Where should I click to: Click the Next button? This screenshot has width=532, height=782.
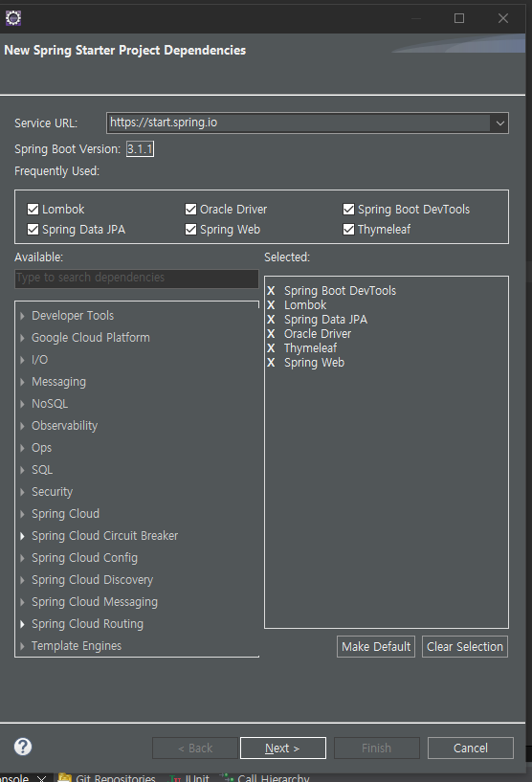282,748
